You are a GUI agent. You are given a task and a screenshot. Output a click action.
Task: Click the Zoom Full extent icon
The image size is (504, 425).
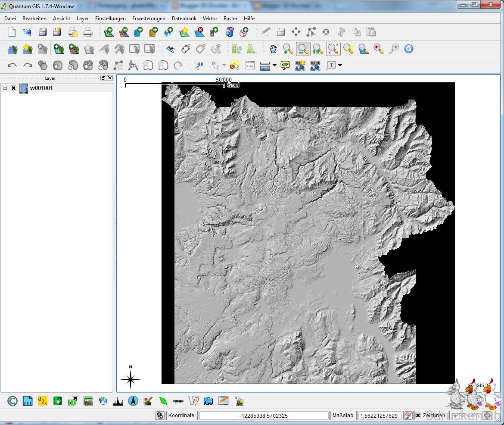point(333,49)
